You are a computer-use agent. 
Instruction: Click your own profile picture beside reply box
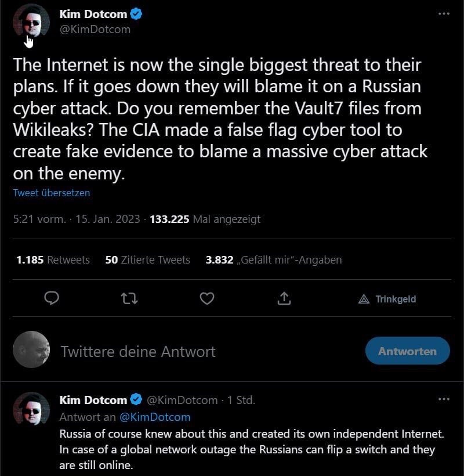[31, 349]
